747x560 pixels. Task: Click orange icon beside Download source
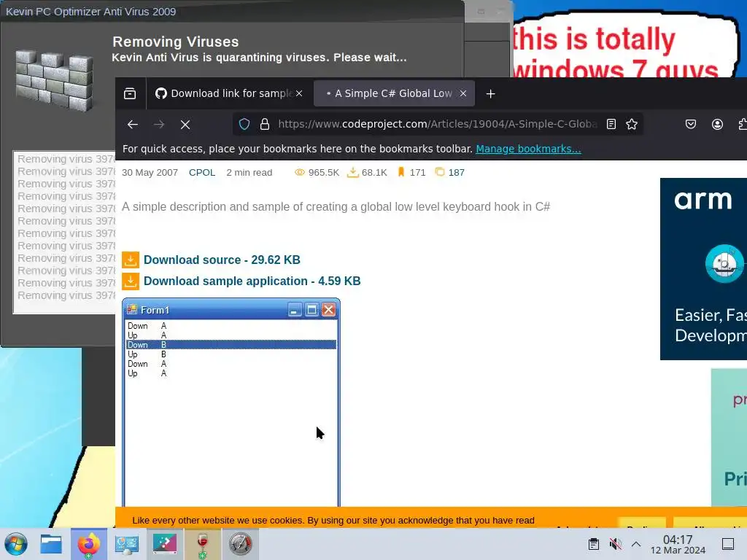(x=131, y=260)
